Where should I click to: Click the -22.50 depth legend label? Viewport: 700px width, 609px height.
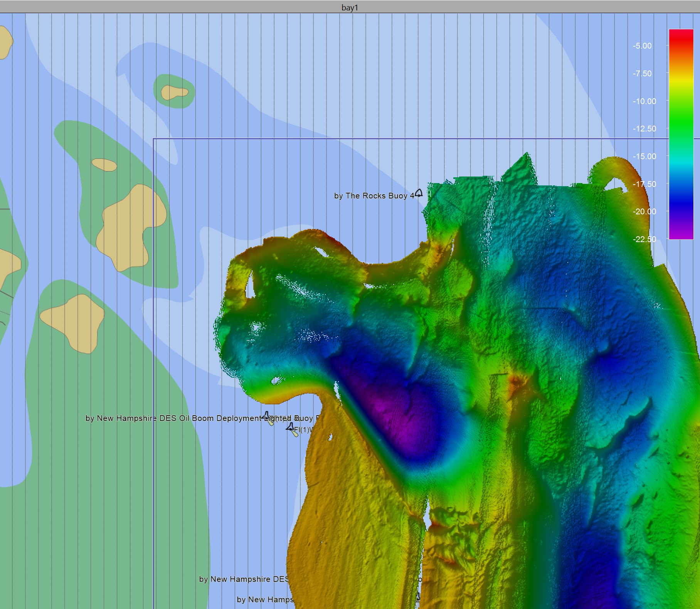pyautogui.click(x=644, y=239)
